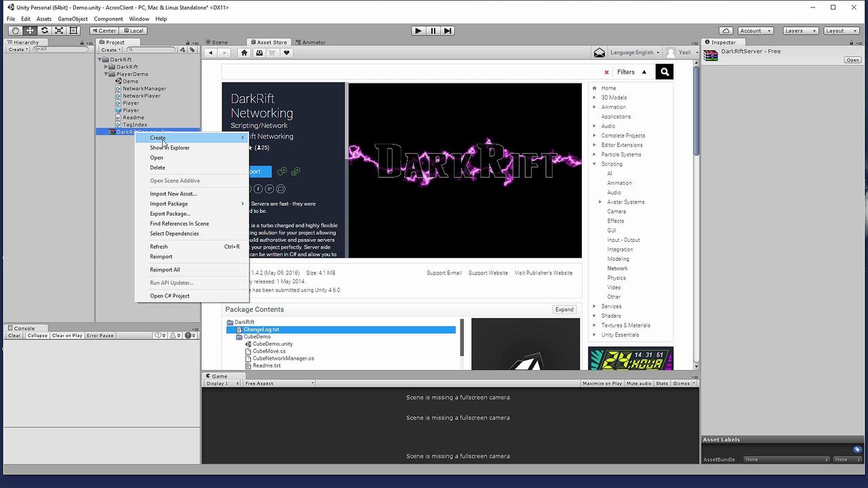Open the Free Aspect dropdown
Image resolution: width=868 pixels, height=488 pixels.
pos(279,384)
